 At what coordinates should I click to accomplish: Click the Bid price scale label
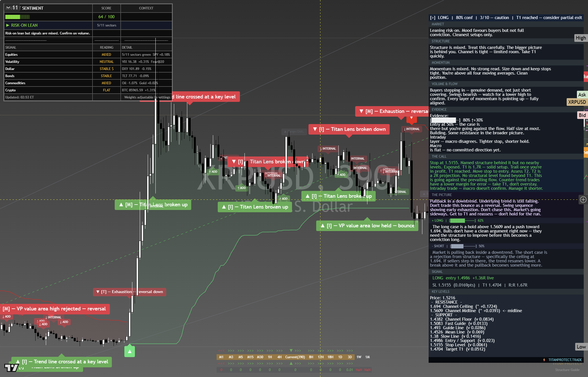[582, 115]
